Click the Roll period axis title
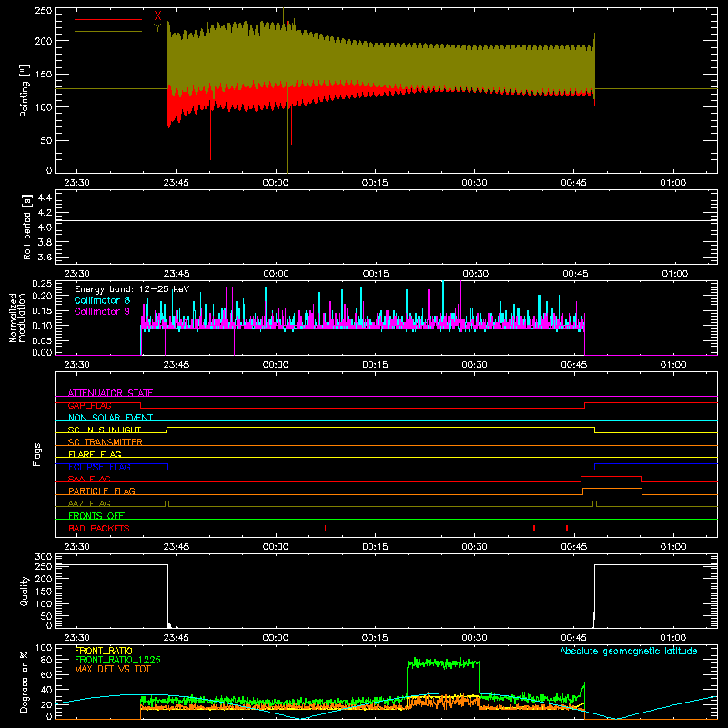The height and width of the screenshot is (728, 728). tap(27, 227)
